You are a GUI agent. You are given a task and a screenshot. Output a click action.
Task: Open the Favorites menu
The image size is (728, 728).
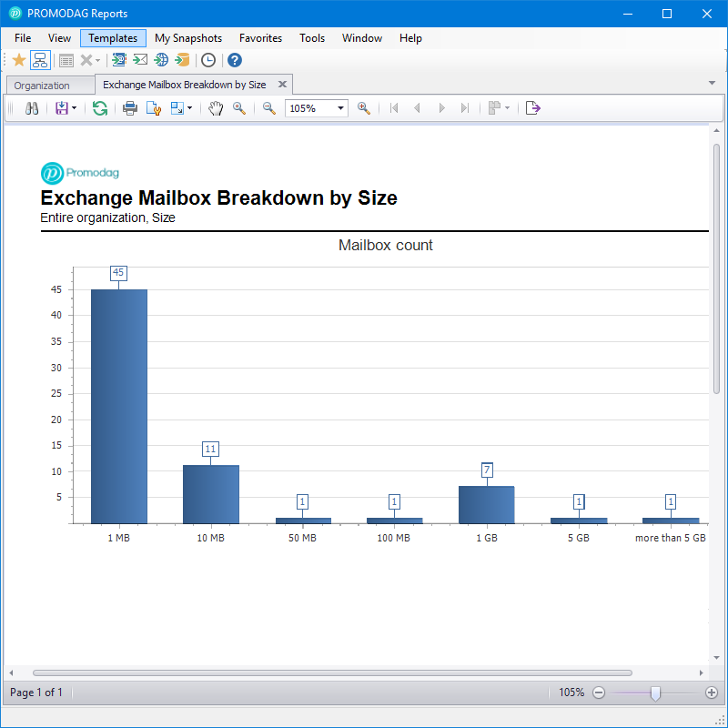[x=260, y=38]
